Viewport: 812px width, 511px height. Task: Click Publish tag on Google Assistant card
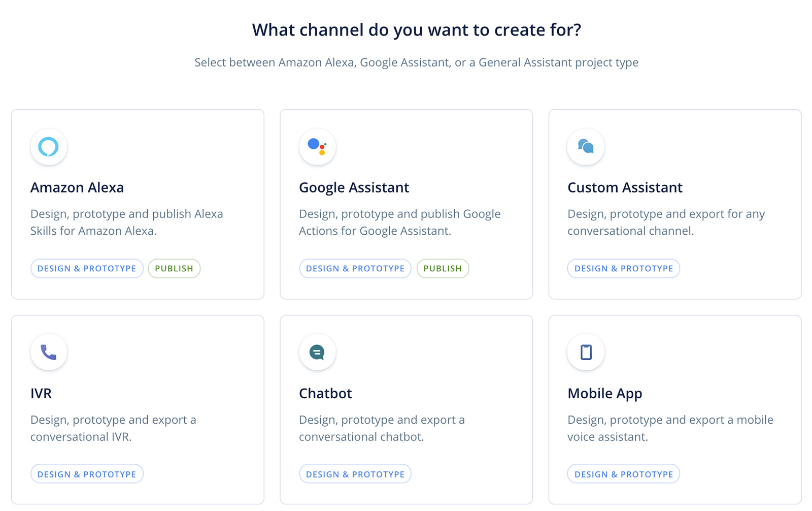click(443, 268)
